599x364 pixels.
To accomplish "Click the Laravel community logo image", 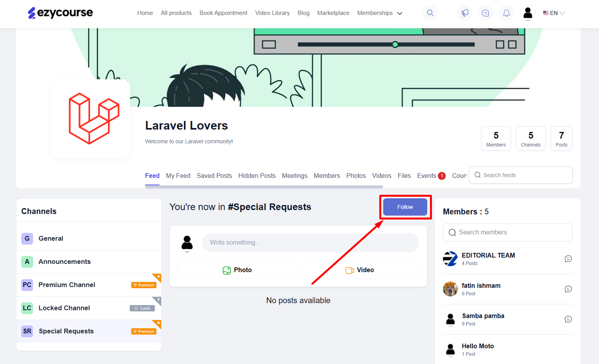I will coord(91,119).
